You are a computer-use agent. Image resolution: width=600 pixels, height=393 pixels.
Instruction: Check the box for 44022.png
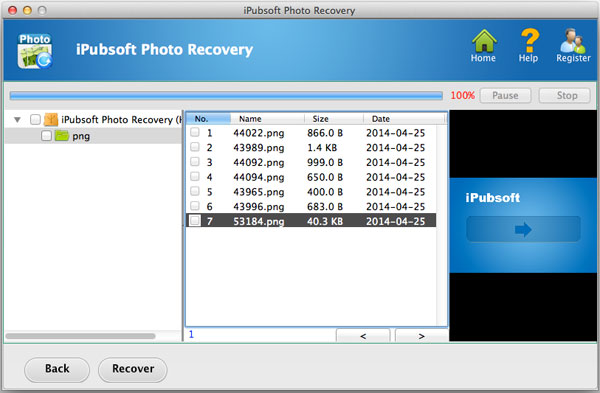pos(195,132)
